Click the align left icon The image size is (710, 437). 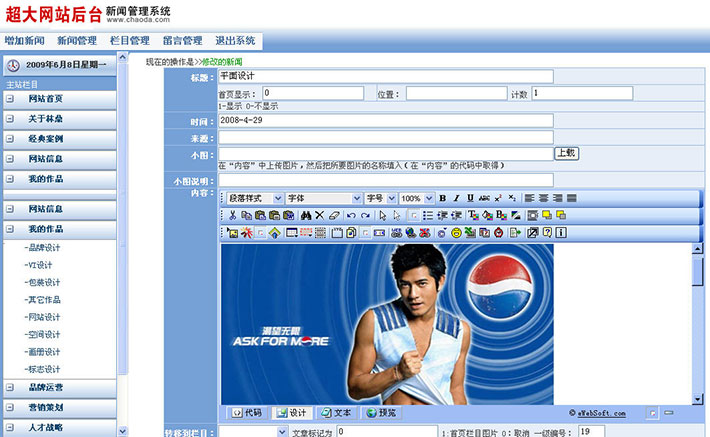point(530,198)
